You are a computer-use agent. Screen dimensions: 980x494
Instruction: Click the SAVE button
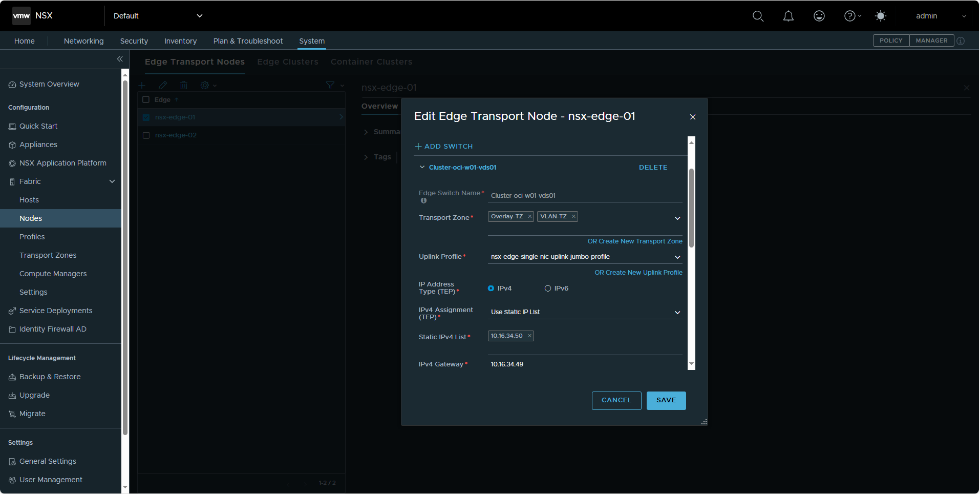tap(666, 401)
